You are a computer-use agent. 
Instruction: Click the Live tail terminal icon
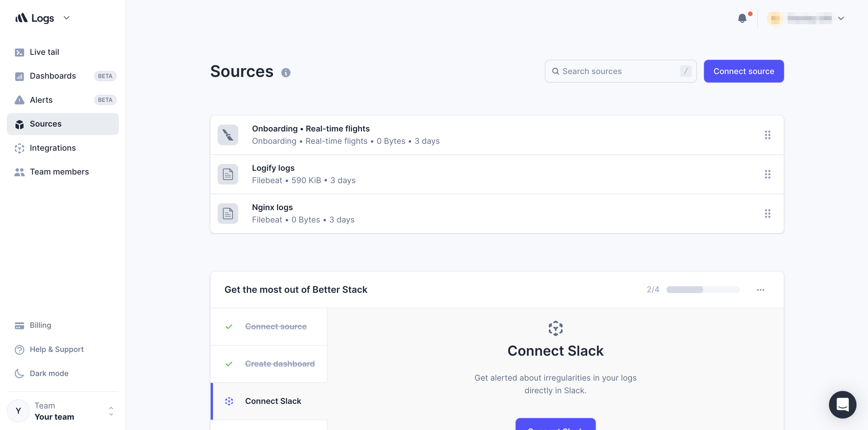[20, 52]
